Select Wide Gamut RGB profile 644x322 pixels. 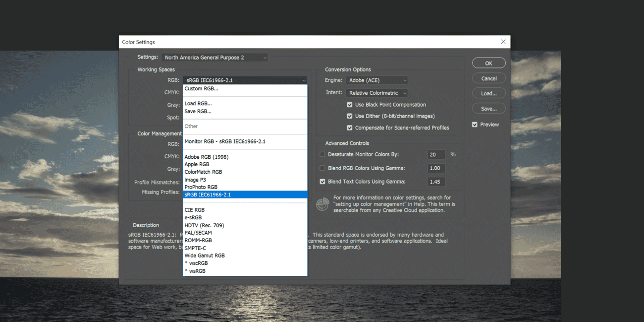pyautogui.click(x=205, y=255)
